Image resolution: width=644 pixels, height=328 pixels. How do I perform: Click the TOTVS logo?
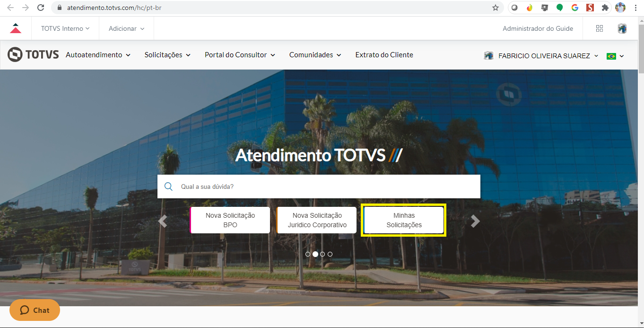(33, 54)
